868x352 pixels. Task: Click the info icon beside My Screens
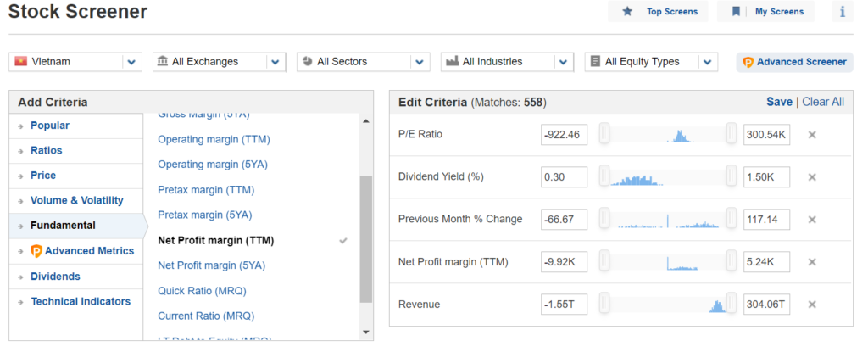pyautogui.click(x=843, y=11)
